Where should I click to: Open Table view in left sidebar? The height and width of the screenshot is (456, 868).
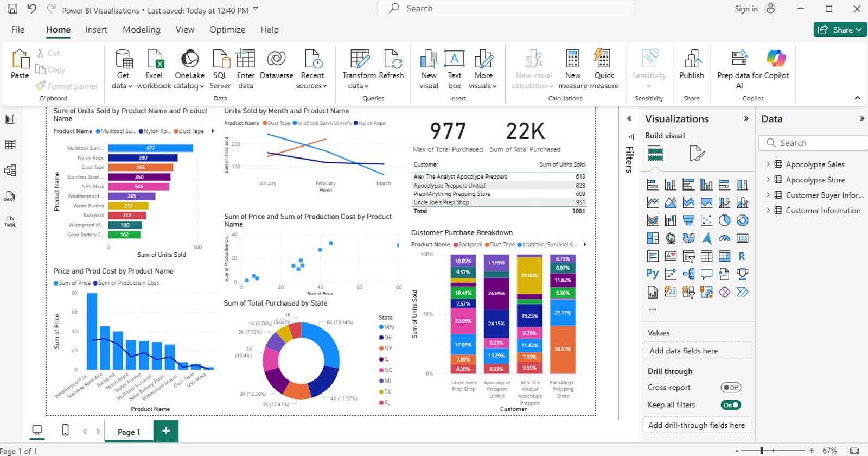pyautogui.click(x=10, y=144)
